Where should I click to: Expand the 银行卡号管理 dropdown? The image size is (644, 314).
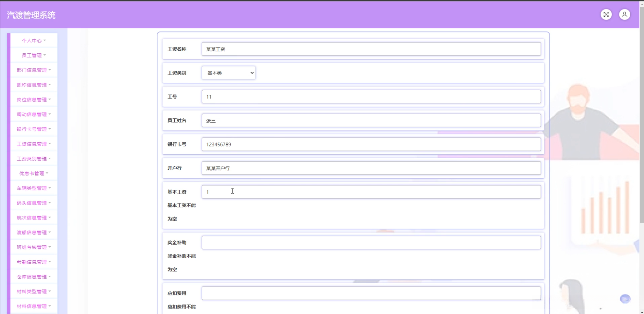point(34,129)
